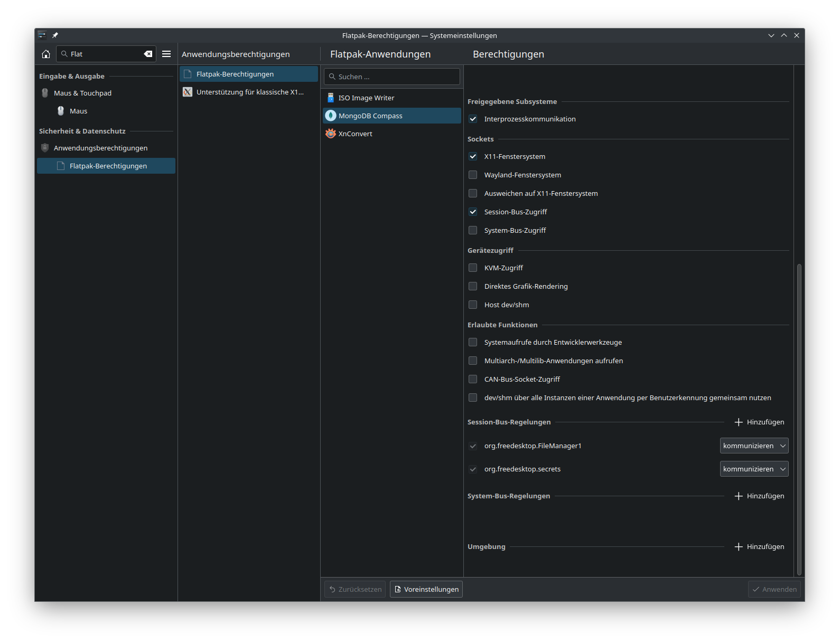
Task: Click the plus icon for Umgebung
Action: coord(739,546)
